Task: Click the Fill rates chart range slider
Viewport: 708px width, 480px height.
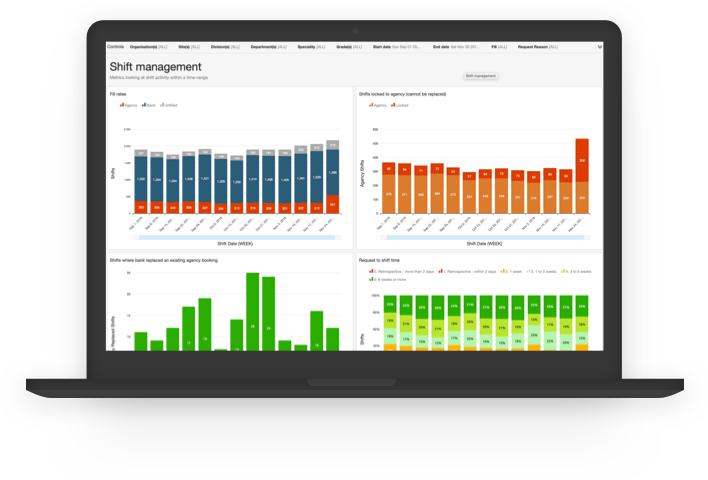Action: [237, 237]
